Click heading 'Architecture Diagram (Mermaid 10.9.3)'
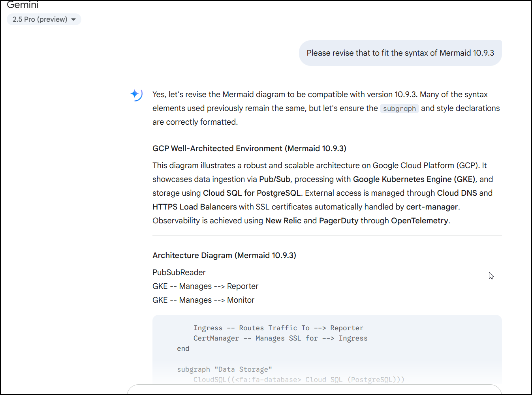The width and height of the screenshot is (532, 395). (224, 255)
